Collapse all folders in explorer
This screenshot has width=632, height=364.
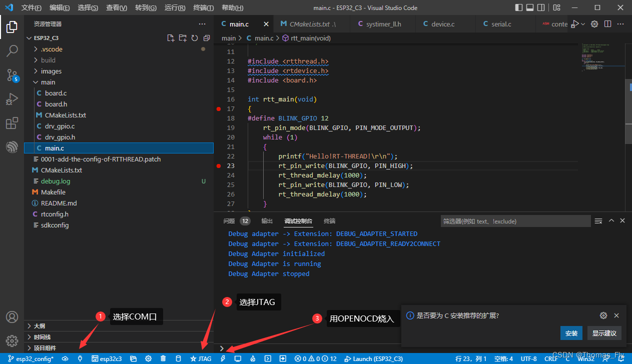(x=206, y=38)
